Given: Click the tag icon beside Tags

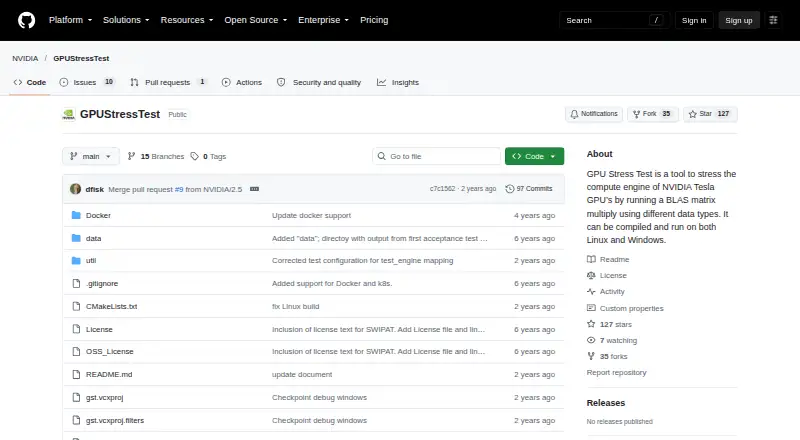Looking at the screenshot, I should [194, 156].
